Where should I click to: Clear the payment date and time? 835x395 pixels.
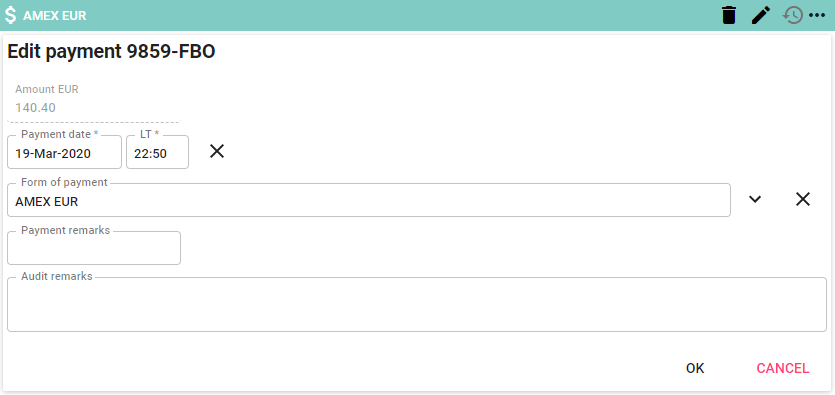click(217, 152)
